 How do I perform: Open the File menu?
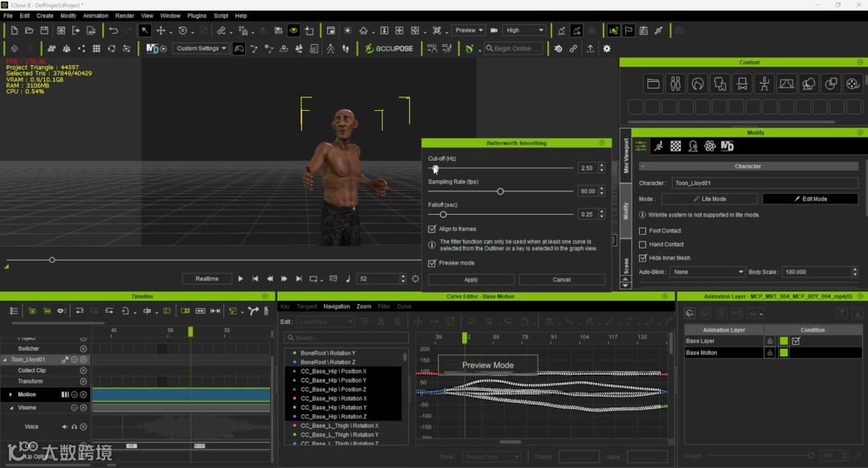coord(8,15)
